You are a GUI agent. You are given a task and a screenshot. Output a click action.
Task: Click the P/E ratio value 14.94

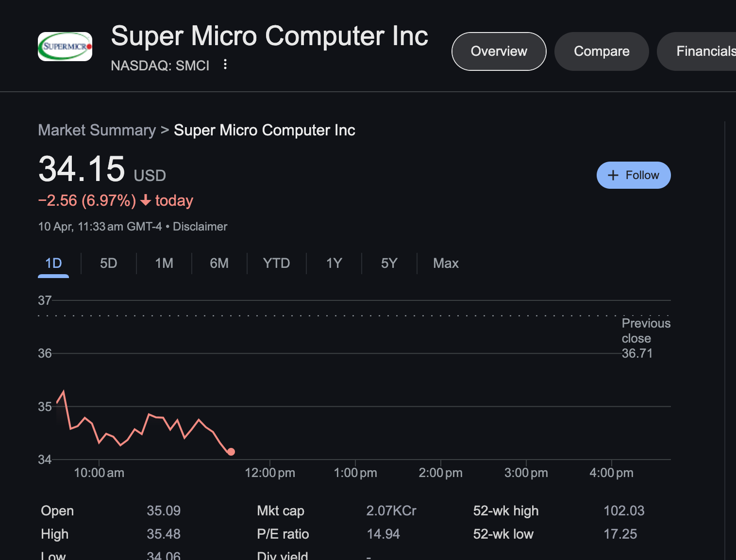click(383, 534)
